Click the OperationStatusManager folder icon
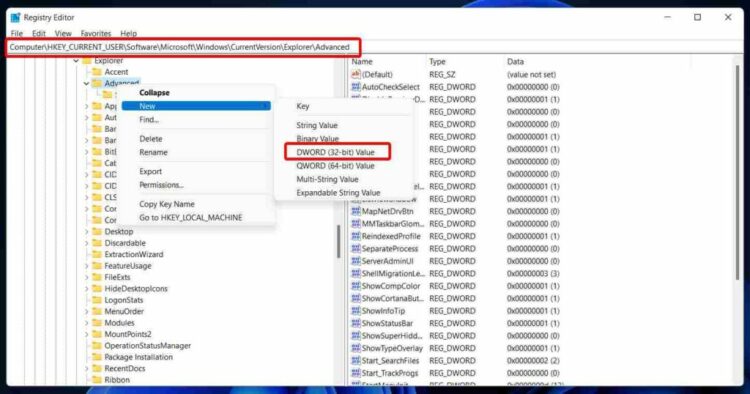750x394 pixels. pos(97,346)
